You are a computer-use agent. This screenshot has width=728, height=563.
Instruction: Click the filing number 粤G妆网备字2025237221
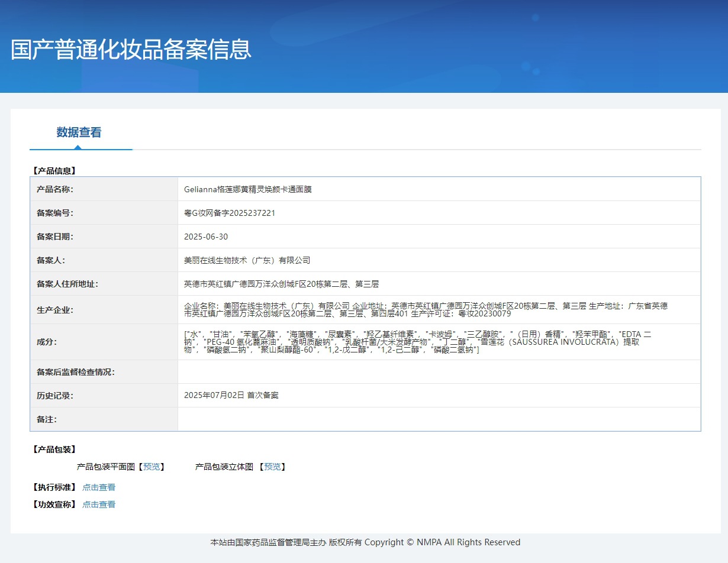(230, 213)
